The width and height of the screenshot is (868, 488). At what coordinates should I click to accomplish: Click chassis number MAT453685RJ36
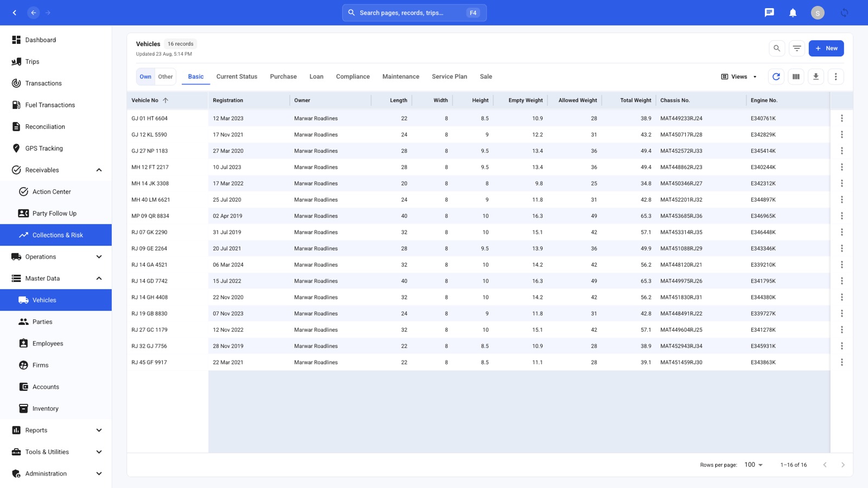[x=681, y=216]
